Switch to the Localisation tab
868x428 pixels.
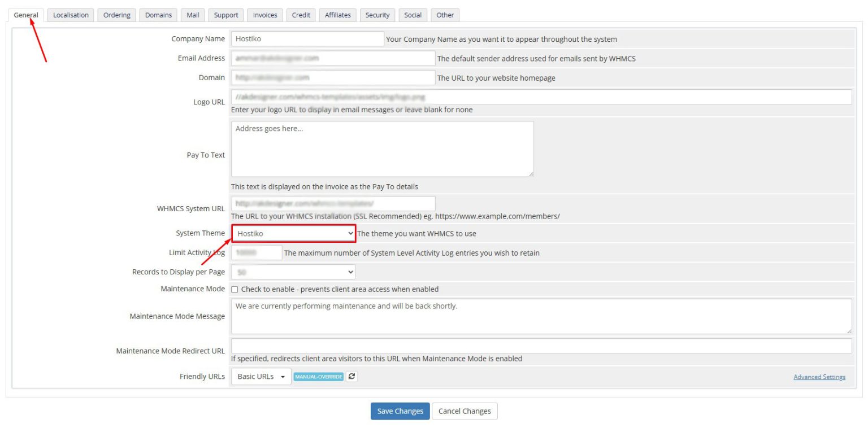tap(70, 15)
